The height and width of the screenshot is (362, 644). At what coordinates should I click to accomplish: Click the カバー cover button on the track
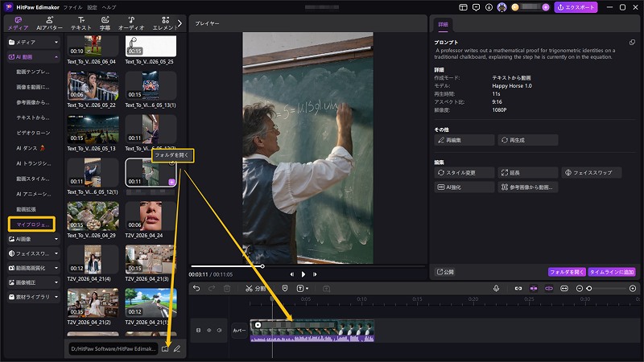coord(239,331)
